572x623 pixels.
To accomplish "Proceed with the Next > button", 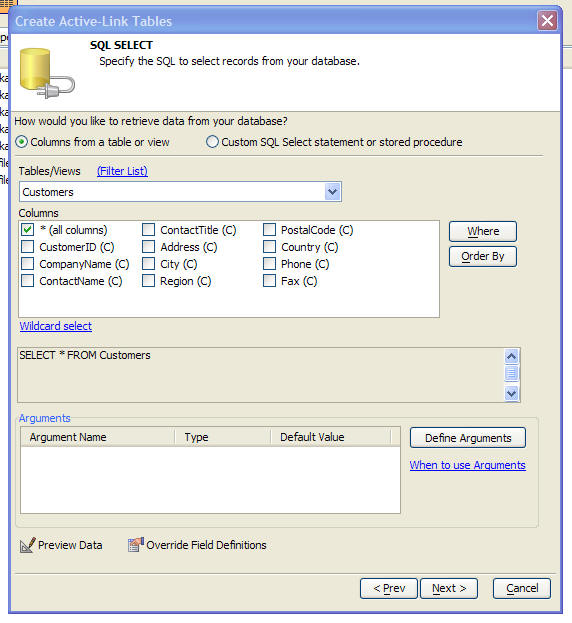I will (449, 588).
